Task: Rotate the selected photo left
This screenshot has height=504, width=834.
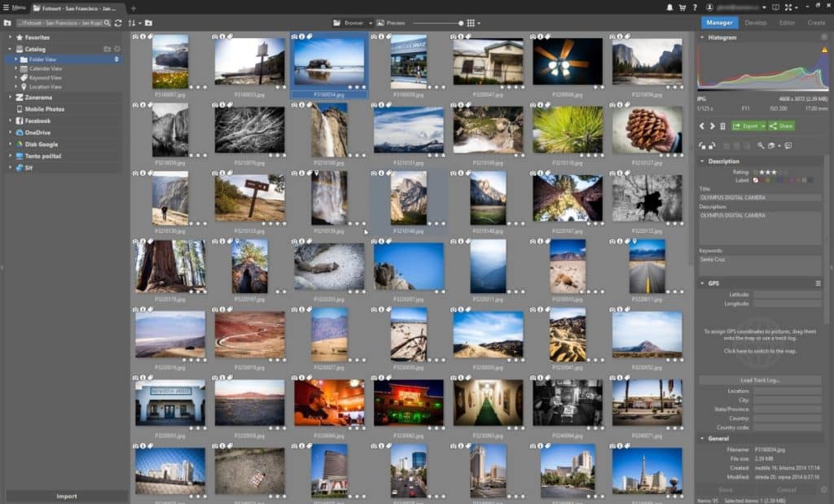Action: point(702,146)
